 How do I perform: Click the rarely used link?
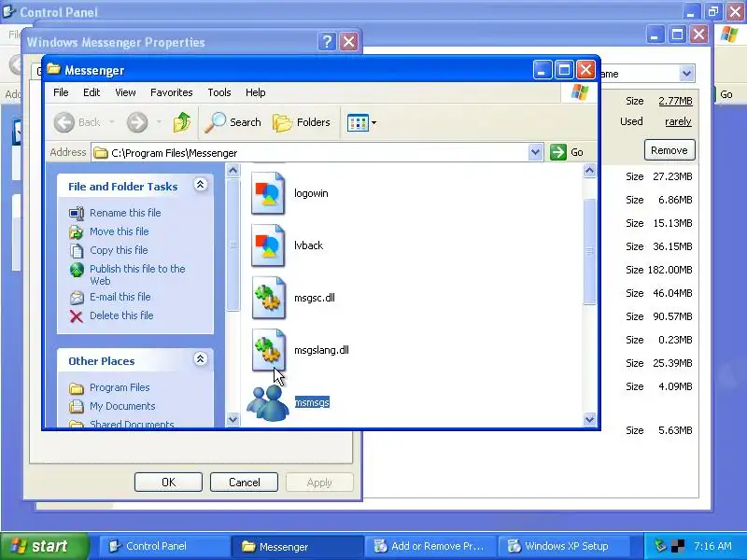coord(678,121)
